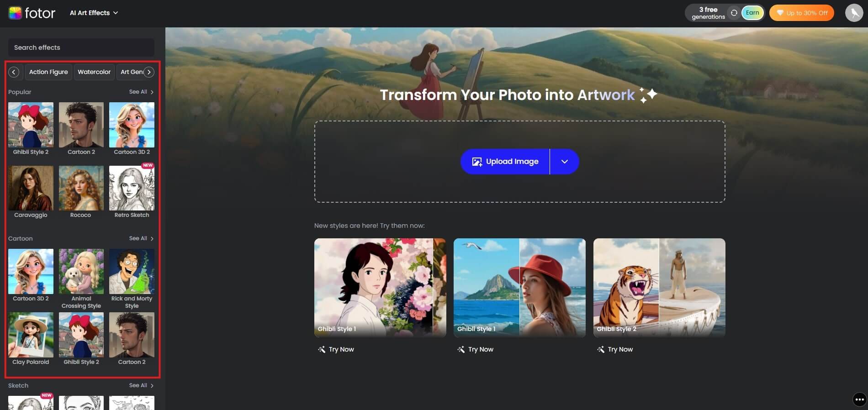Choose Cartoon 3D 2 in Cartoon section
The image size is (868, 410).
[x=31, y=275]
